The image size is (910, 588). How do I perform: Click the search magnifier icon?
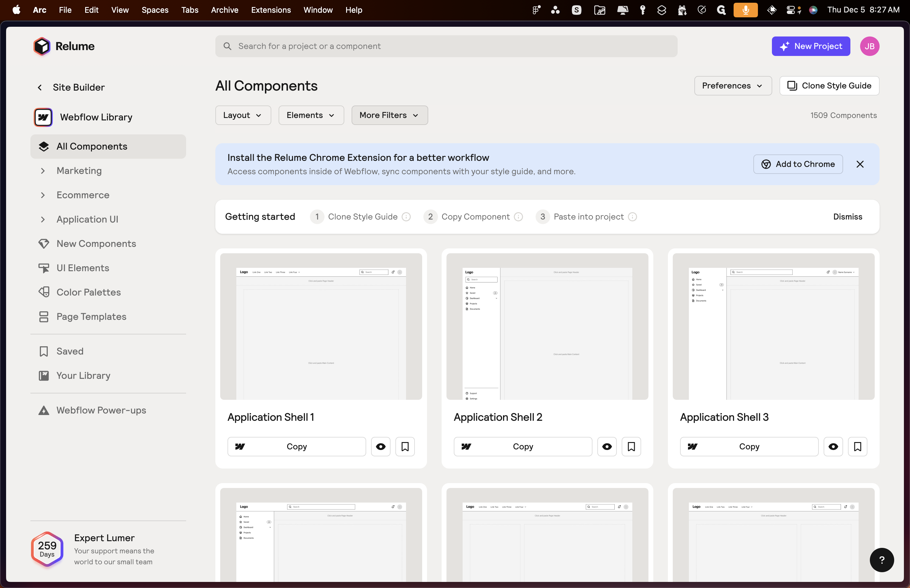coord(227,46)
